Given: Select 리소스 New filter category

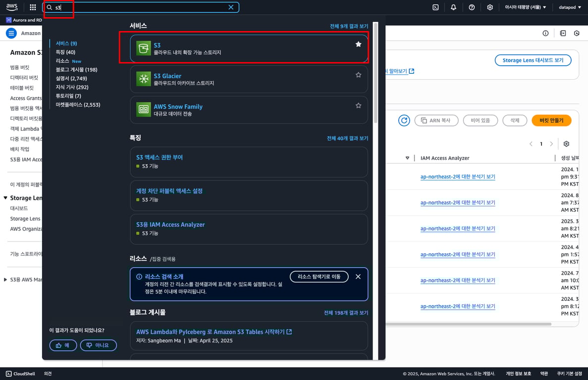Looking at the screenshot, I should pos(68,61).
